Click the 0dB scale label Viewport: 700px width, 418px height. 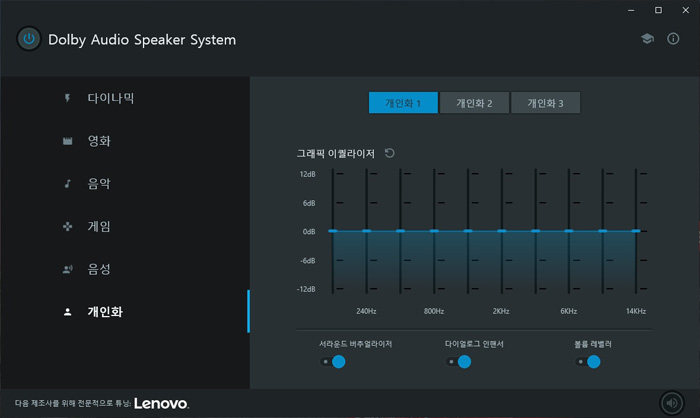pos(309,232)
